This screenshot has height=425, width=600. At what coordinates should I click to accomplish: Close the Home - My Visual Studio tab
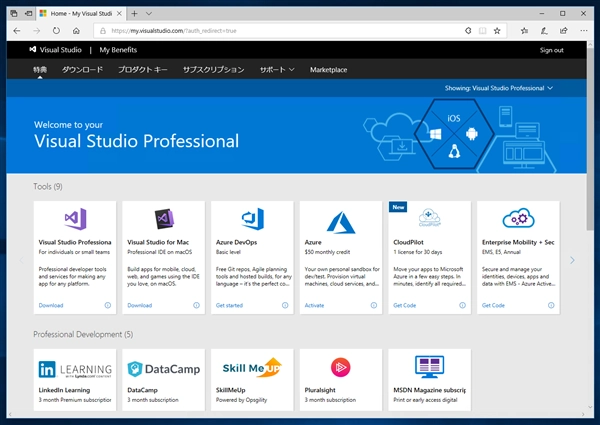(119, 13)
